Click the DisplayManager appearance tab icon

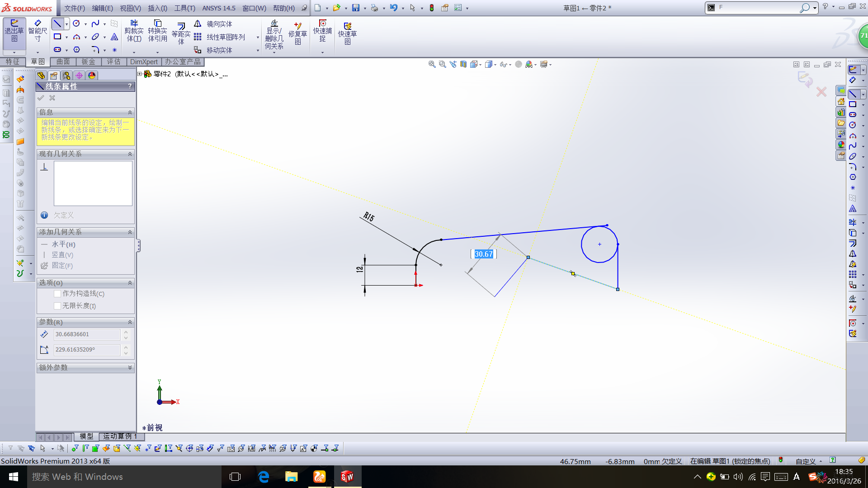coord(92,75)
